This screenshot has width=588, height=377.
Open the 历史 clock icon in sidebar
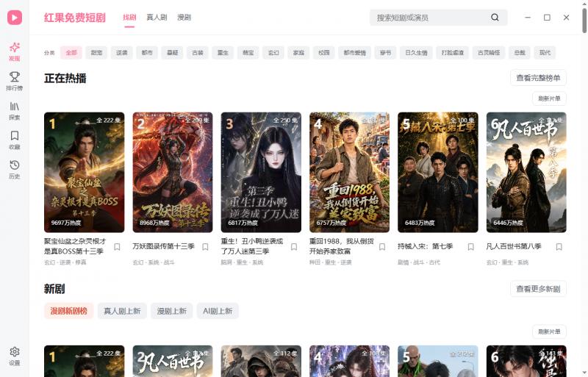(15, 165)
